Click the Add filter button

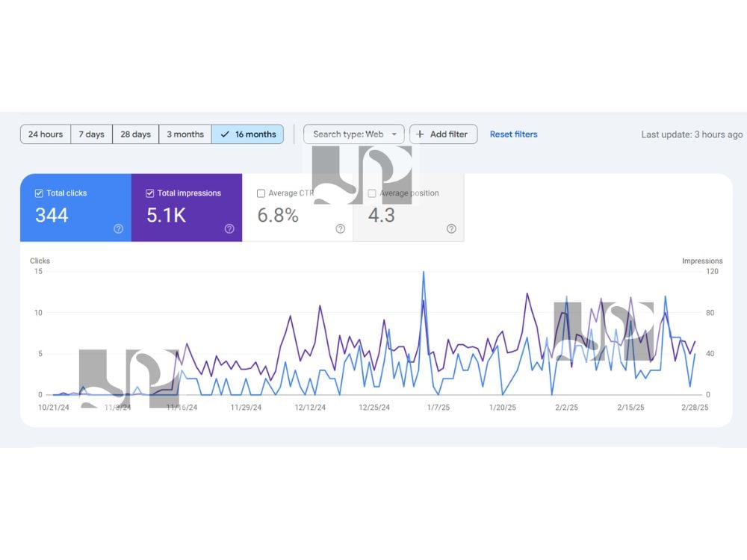pos(444,134)
